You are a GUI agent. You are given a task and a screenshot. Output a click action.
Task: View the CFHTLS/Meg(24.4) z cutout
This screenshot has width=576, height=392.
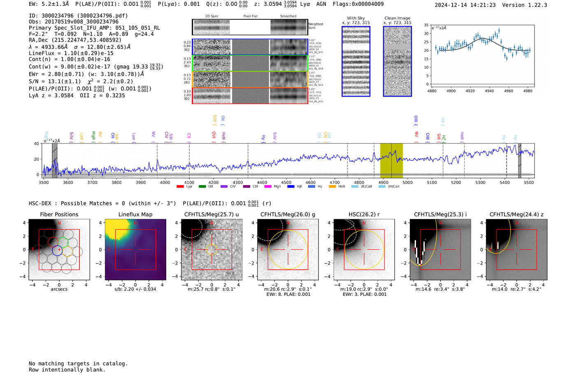pyautogui.click(x=516, y=250)
